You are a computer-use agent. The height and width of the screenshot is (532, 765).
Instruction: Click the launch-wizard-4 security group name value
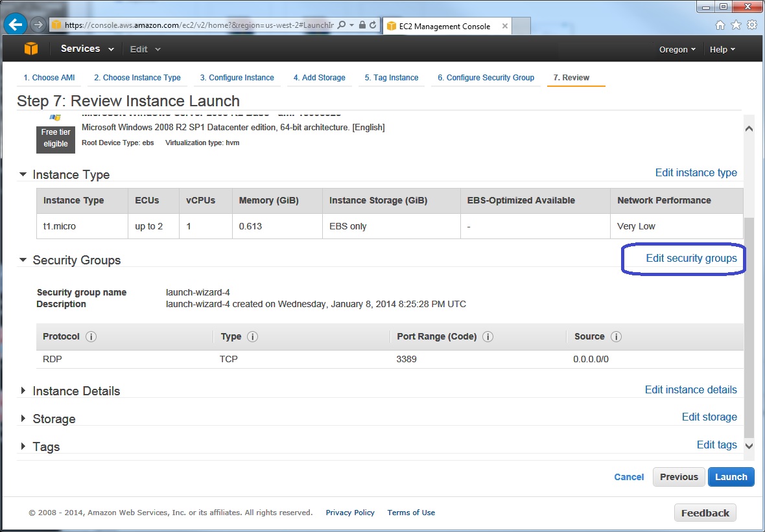click(198, 293)
